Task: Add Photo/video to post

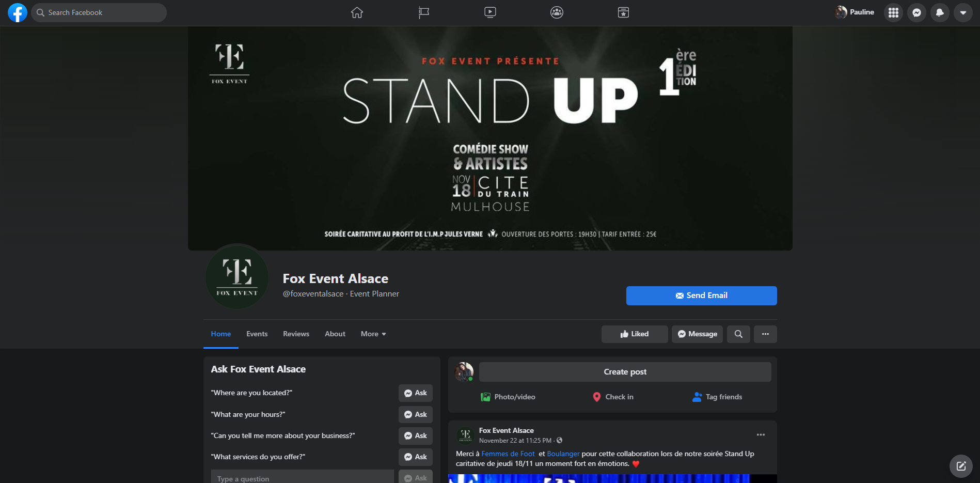Action: point(508,397)
